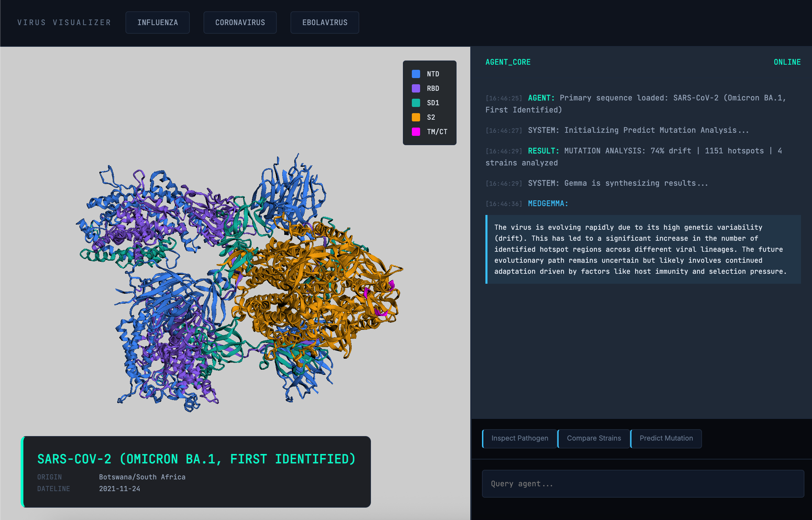Screen dimensions: 812x520
Task: Run Compare Strains action
Action: [594, 438]
